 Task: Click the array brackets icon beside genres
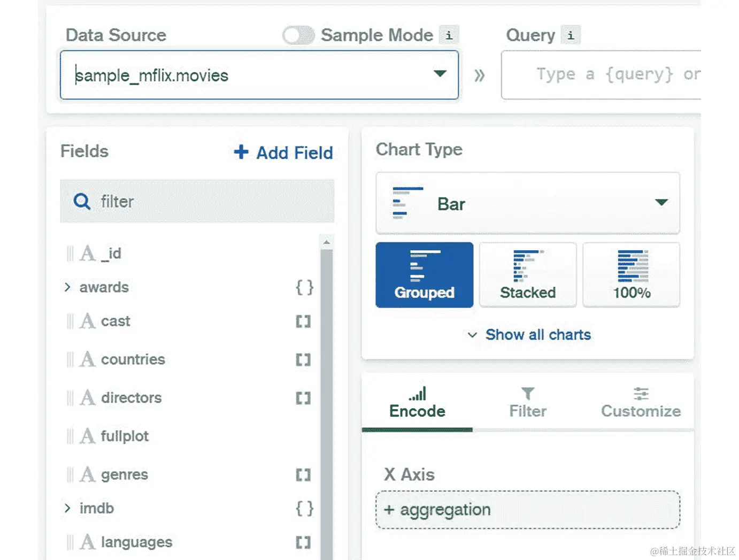point(303,475)
